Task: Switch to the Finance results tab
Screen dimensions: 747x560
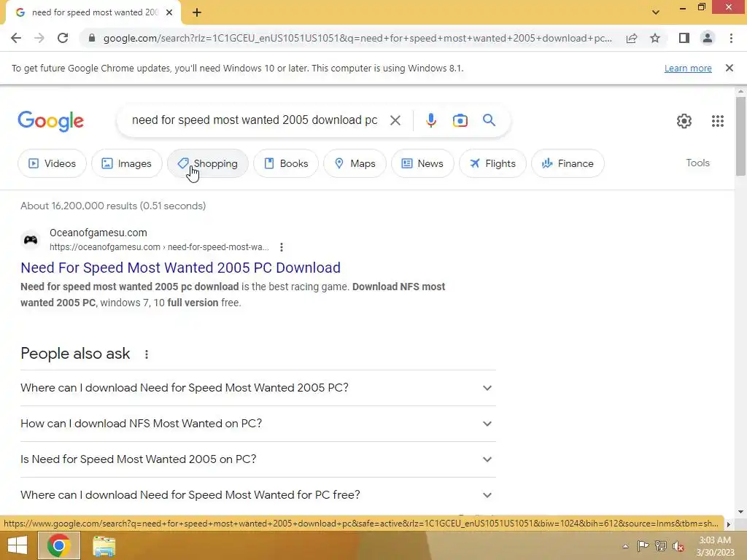Action: point(568,163)
